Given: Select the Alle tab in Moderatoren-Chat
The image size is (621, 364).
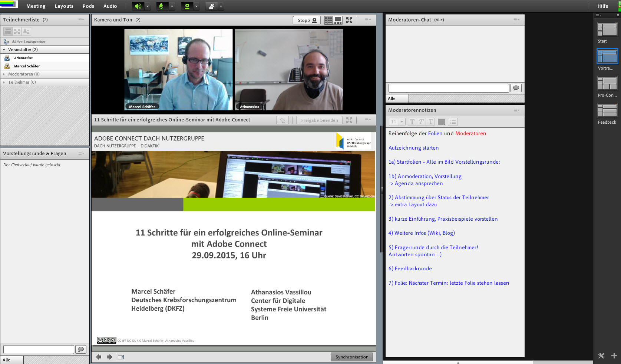Looking at the screenshot, I should [397, 98].
